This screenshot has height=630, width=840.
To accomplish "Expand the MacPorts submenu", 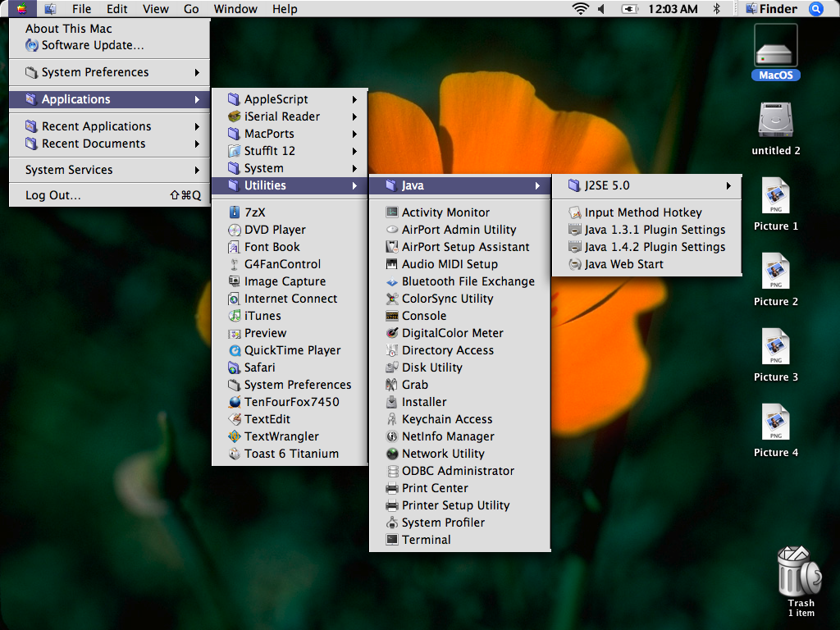I will (x=290, y=134).
